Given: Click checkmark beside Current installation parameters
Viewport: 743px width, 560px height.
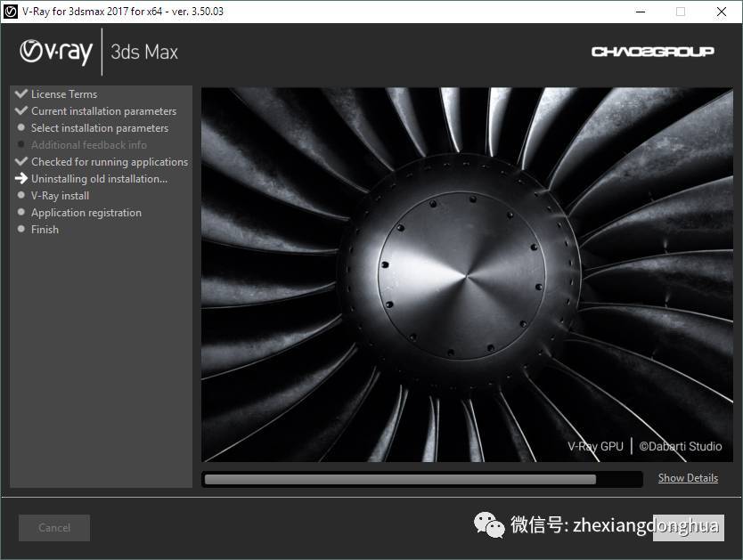Looking at the screenshot, I should (x=21, y=110).
